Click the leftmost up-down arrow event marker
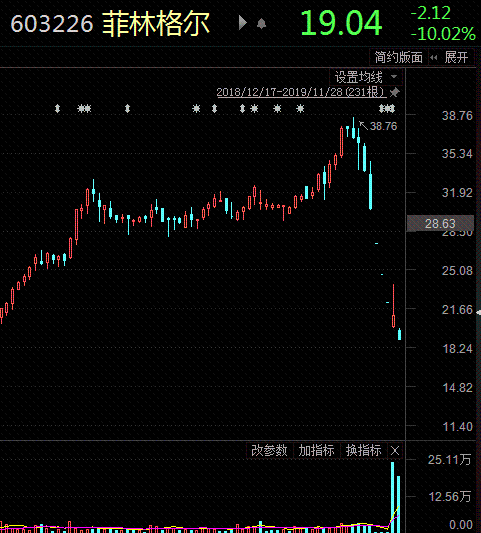This screenshot has width=481, height=533. [57, 108]
